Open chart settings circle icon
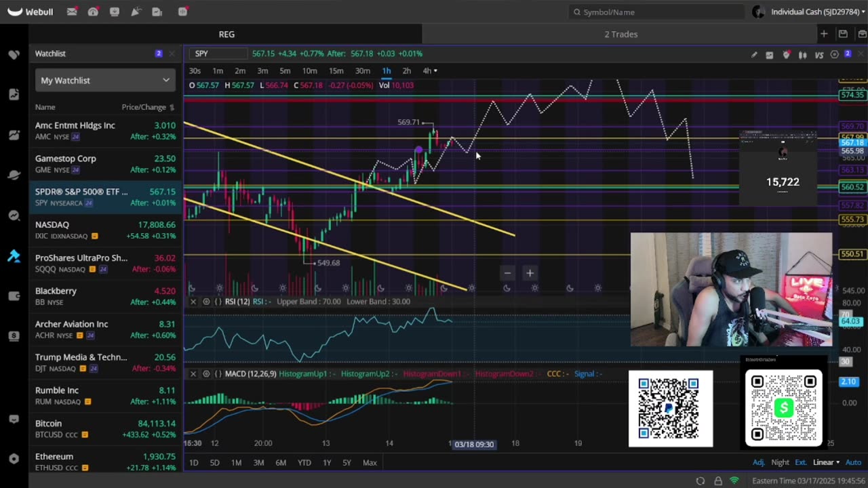868x488 pixels. (x=835, y=55)
